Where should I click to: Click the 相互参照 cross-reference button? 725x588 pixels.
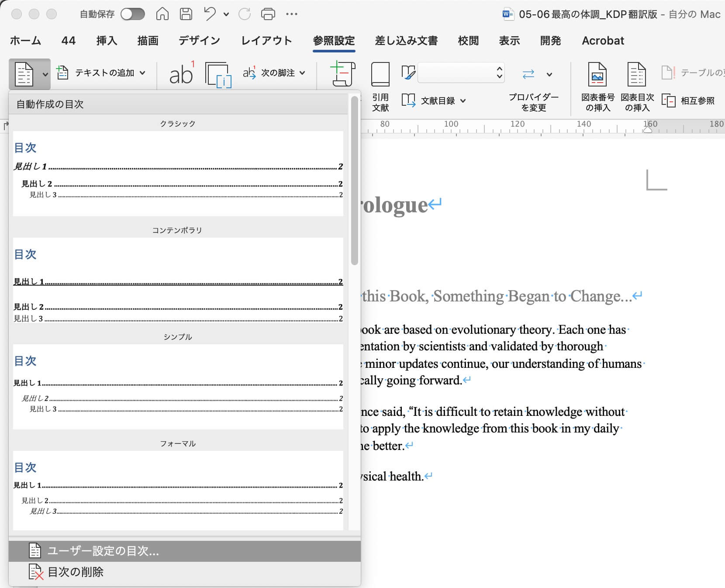[x=689, y=101]
